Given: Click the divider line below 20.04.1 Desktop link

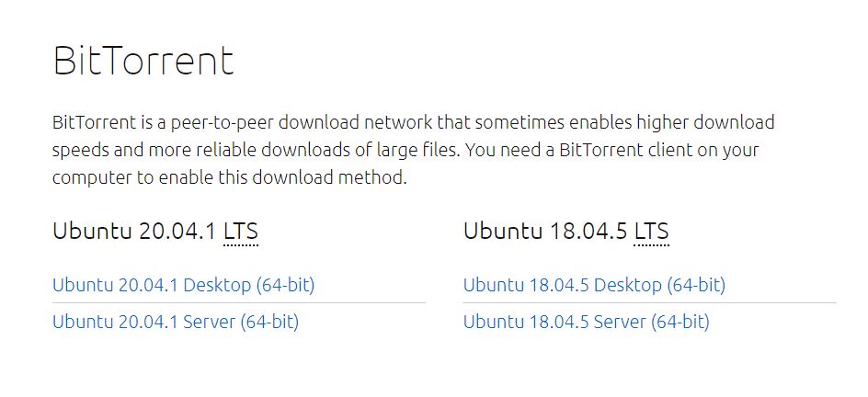Looking at the screenshot, I should click(x=239, y=303).
